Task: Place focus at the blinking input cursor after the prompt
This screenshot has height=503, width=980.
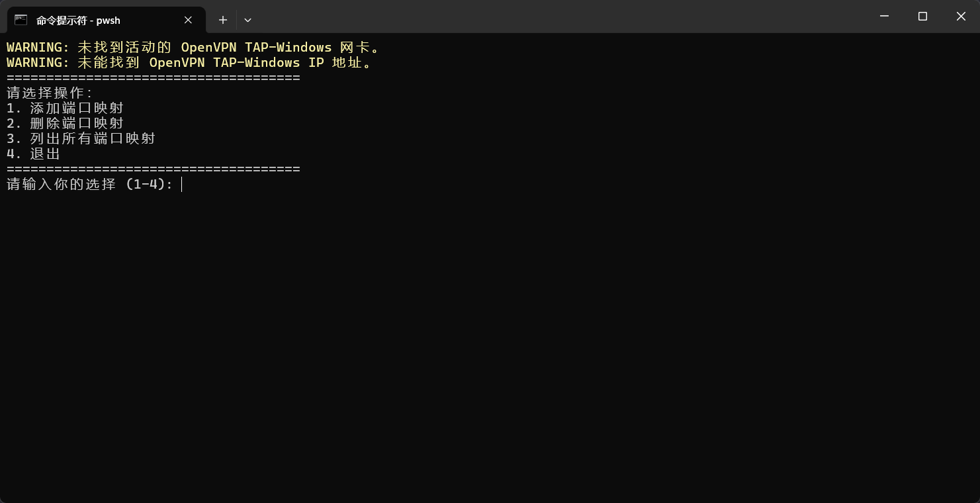Action: pyautogui.click(x=182, y=184)
